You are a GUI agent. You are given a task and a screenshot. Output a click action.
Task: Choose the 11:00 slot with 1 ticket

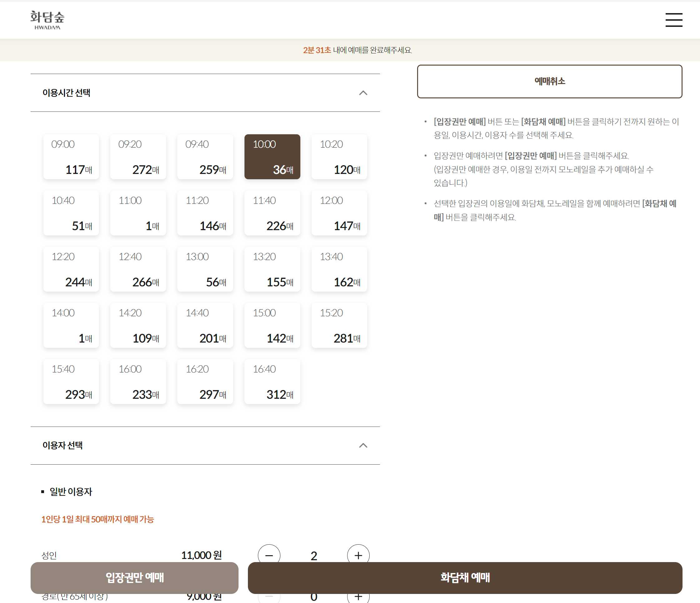pyautogui.click(x=138, y=213)
